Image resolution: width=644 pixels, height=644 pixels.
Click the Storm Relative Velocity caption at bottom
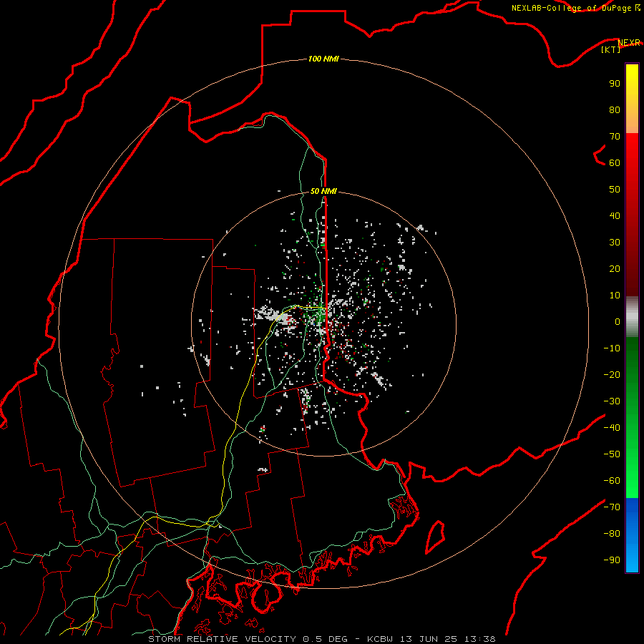(x=321, y=639)
